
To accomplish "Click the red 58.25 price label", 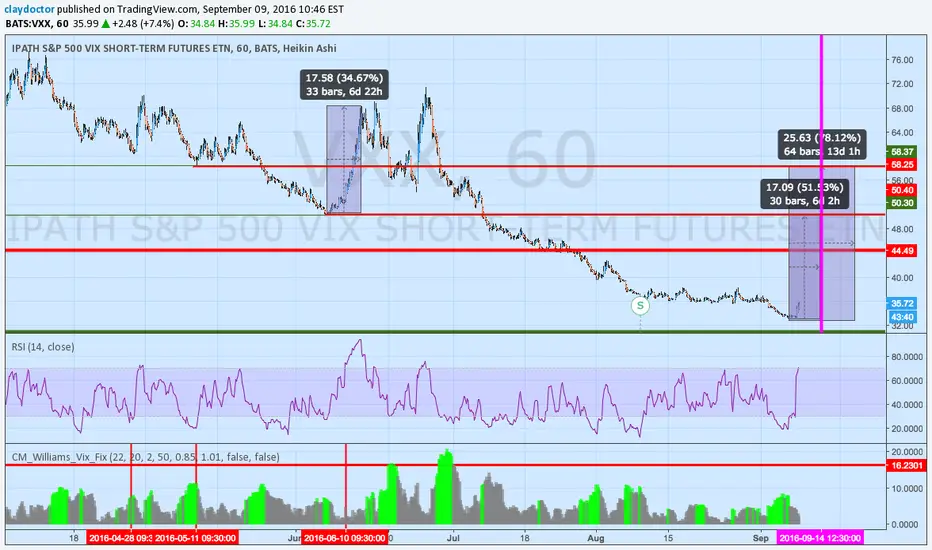I will (902, 164).
